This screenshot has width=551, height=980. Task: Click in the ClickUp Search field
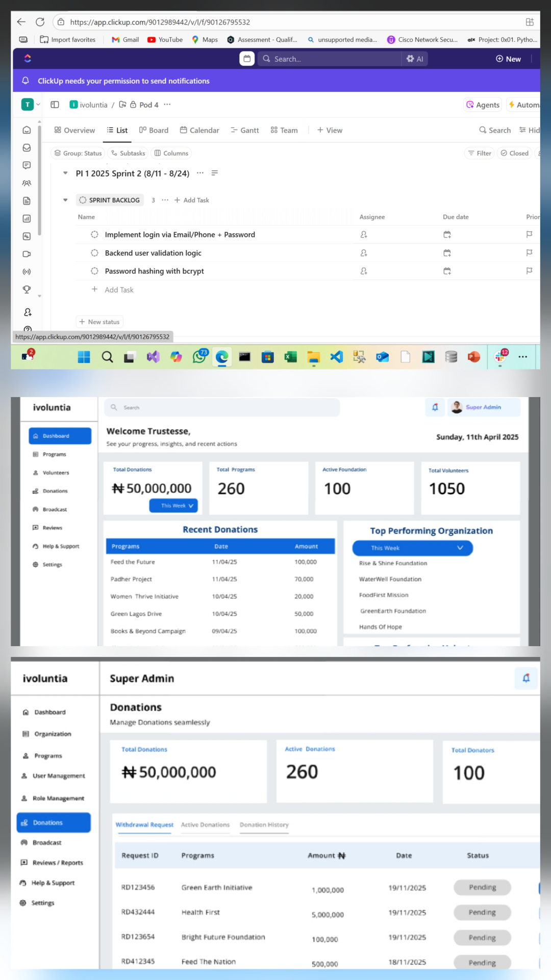point(329,59)
